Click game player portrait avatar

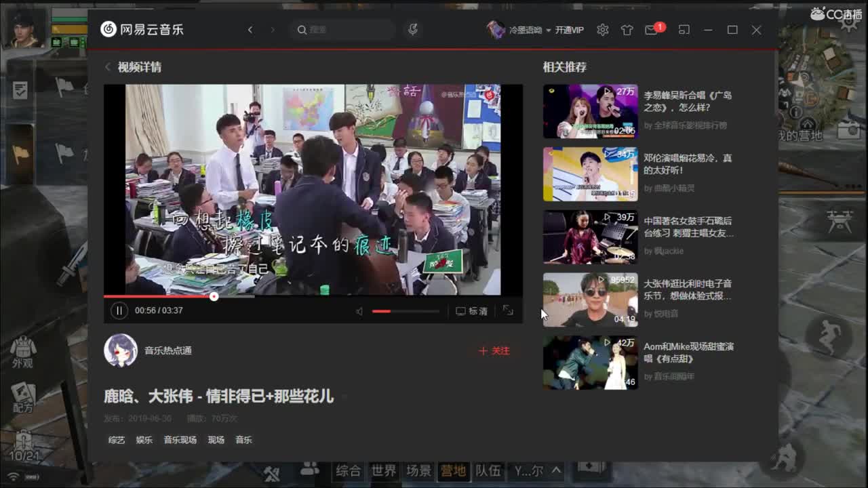point(24,28)
